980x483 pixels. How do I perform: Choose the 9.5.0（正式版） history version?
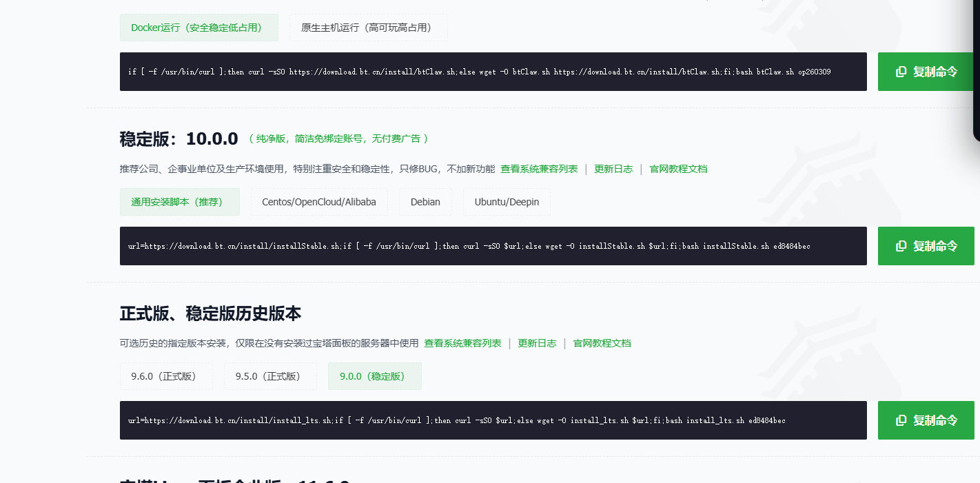pos(270,376)
